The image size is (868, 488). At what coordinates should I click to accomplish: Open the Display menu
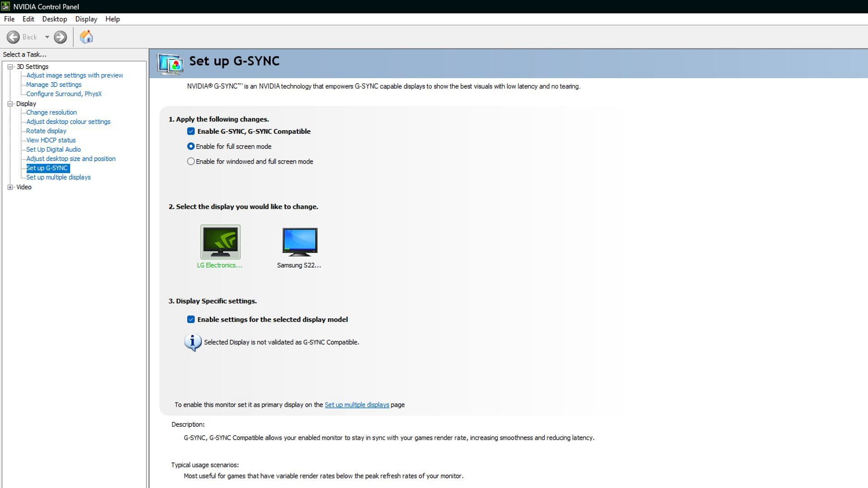point(86,19)
